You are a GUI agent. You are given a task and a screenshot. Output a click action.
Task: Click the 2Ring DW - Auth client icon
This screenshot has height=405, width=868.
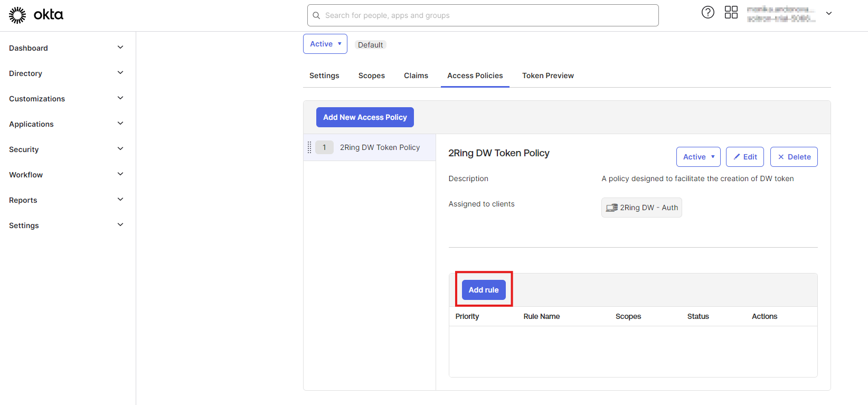611,208
